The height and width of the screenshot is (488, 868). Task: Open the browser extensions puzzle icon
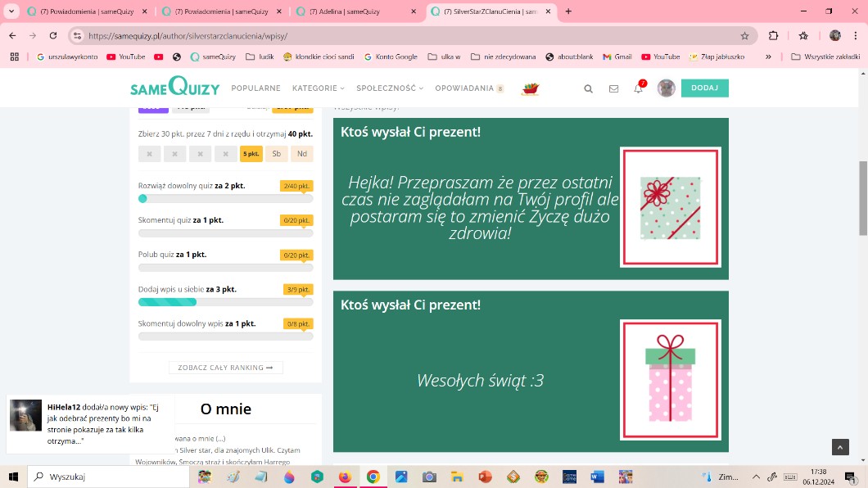pyautogui.click(x=774, y=36)
